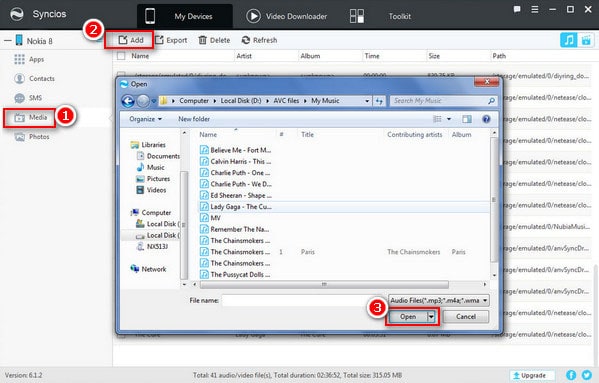The height and width of the screenshot is (383, 599).
Task: Switch to the video view icon
Action: tap(586, 40)
